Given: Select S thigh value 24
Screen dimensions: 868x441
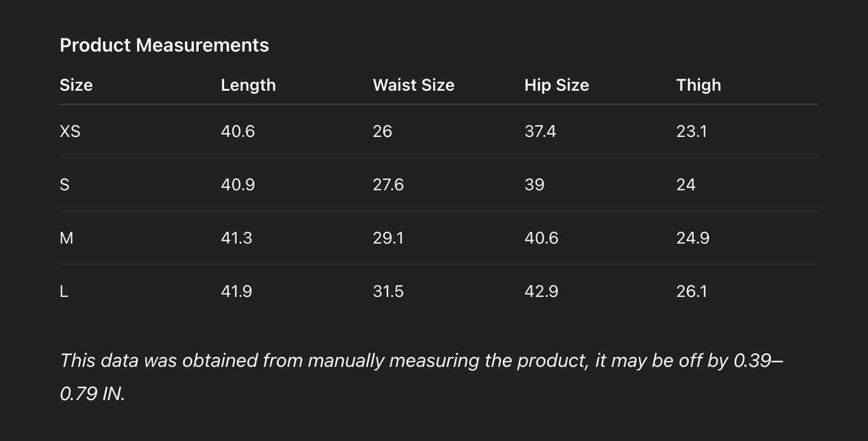Looking at the screenshot, I should pyautogui.click(x=685, y=184).
